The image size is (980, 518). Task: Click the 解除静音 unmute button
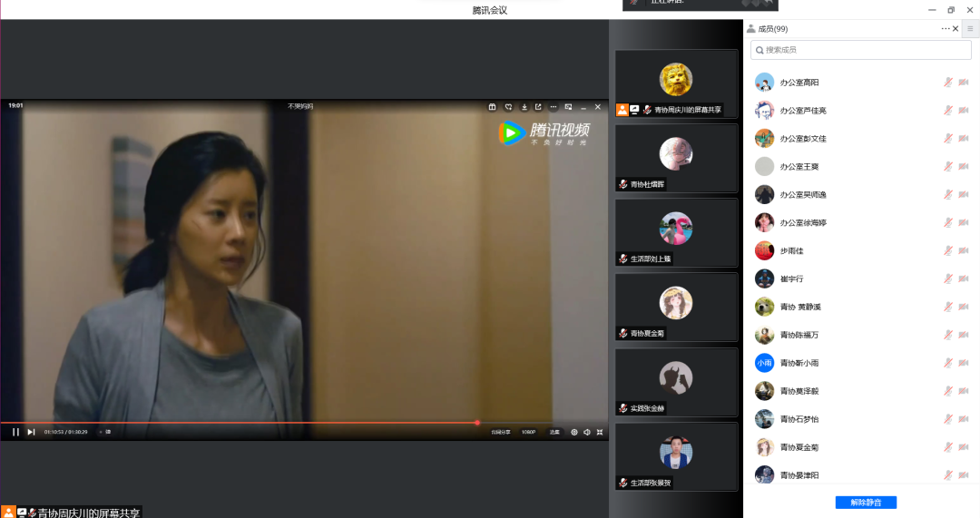[x=872, y=502]
